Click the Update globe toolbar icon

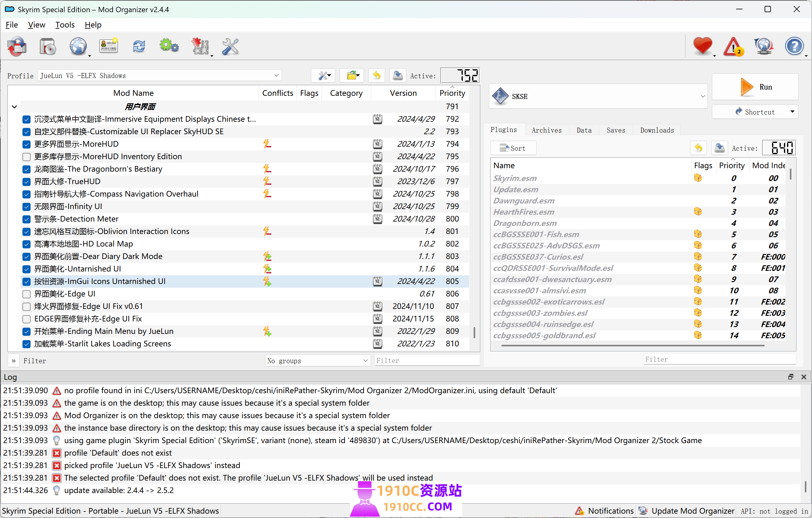coord(763,46)
